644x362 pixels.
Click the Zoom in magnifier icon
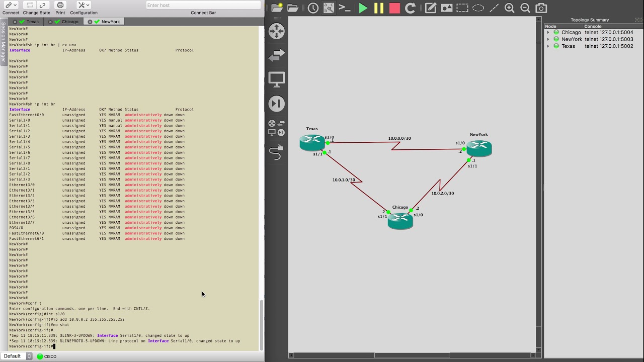510,8
